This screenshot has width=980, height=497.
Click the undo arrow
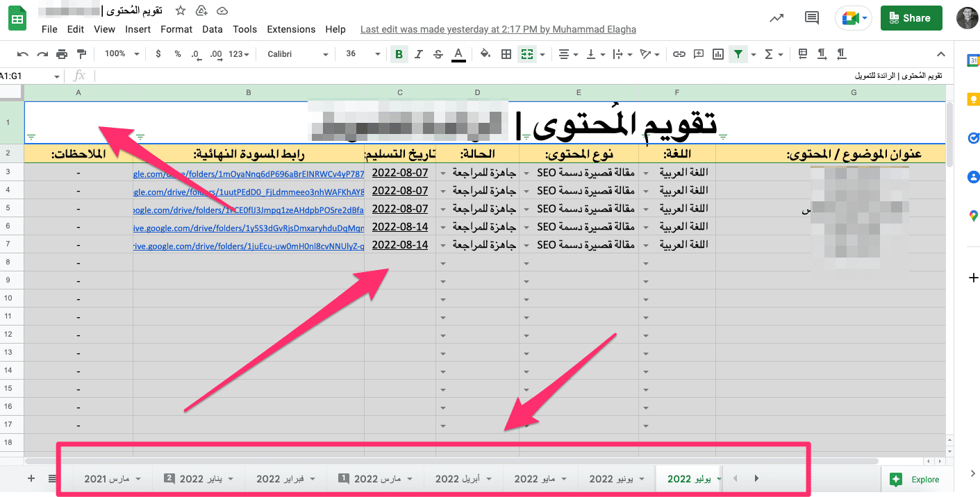pyautogui.click(x=23, y=54)
